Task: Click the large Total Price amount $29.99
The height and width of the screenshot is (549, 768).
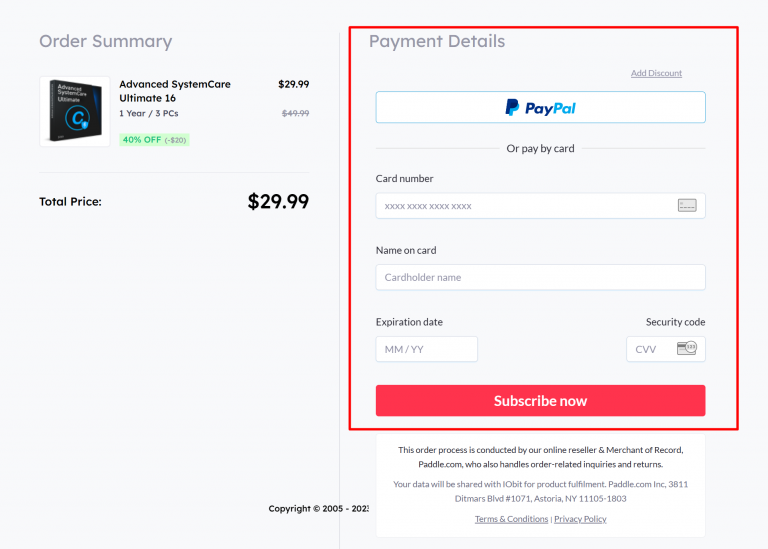Action: [278, 201]
